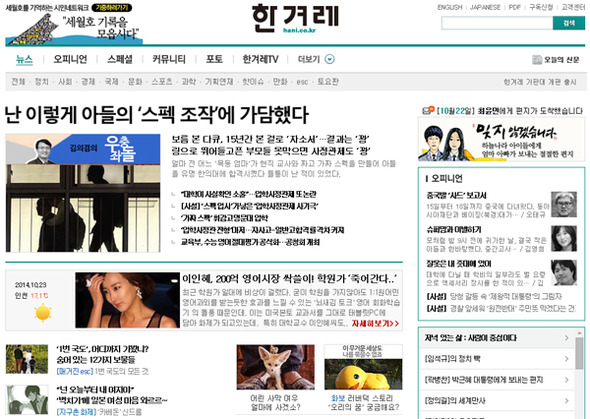Image resolution: width=590 pixels, height=419 pixels.
Task: Click the column list scrollbar thumb
Action: [579, 352]
